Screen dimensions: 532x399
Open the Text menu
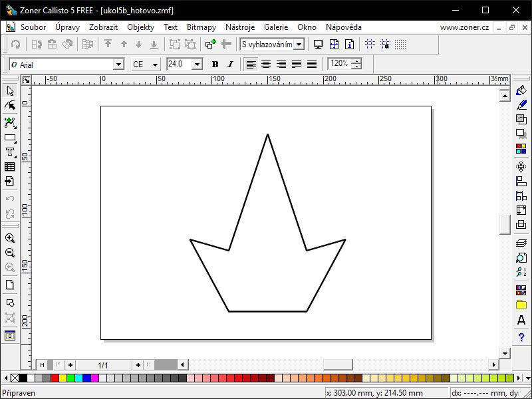tap(171, 27)
